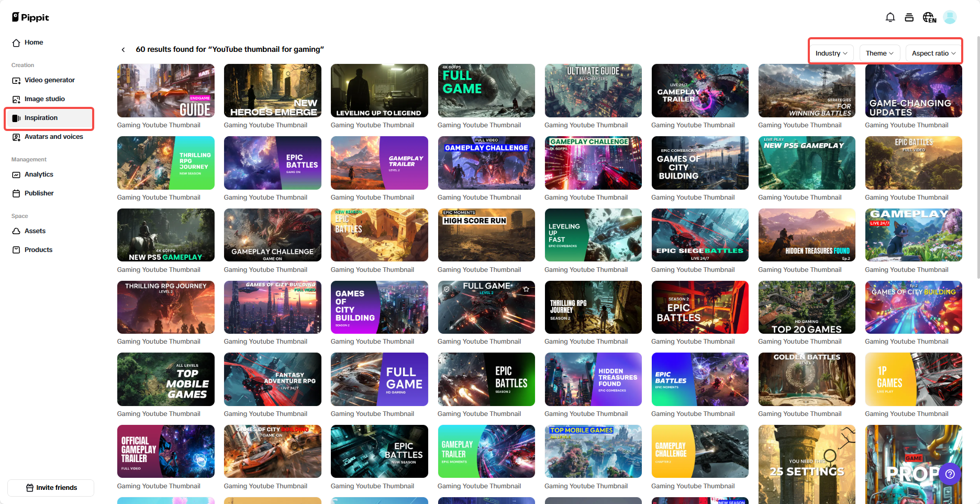Open the FANTASY ADVENTURE RPG thumbnail
The image size is (980, 504).
click(273, 379)
